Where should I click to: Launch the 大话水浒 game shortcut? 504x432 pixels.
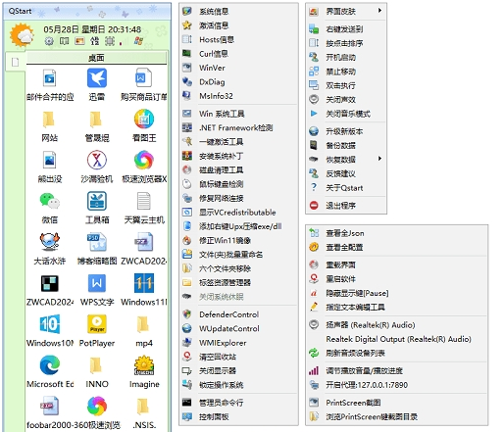[50, 249]
